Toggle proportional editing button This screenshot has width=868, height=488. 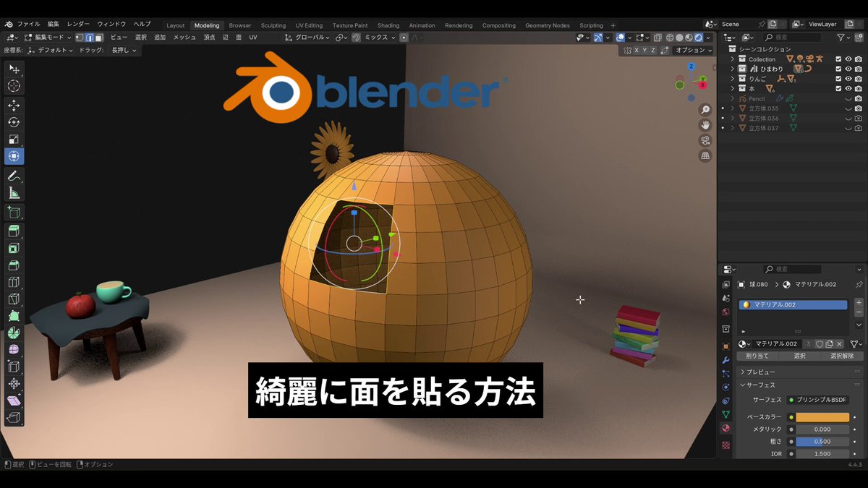pyautogui.click(x=404, y=37)
